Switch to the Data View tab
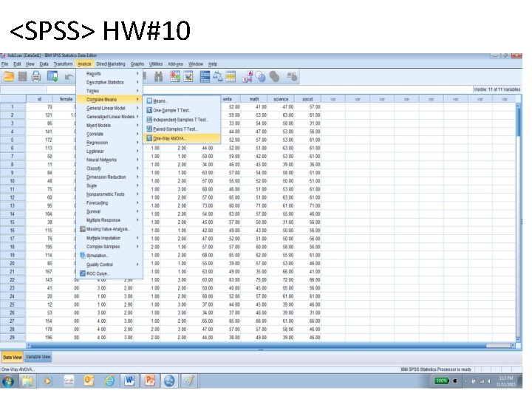 [x=13, y=358]
